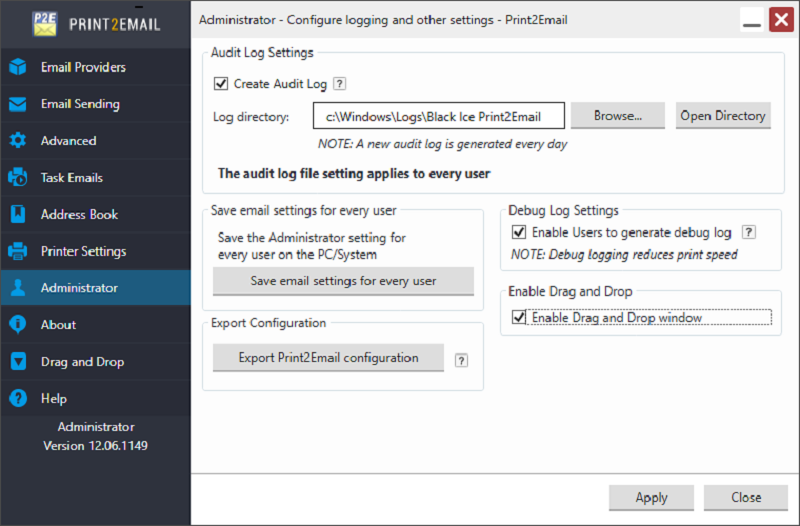Click the Open Directory button

(722, 116)
